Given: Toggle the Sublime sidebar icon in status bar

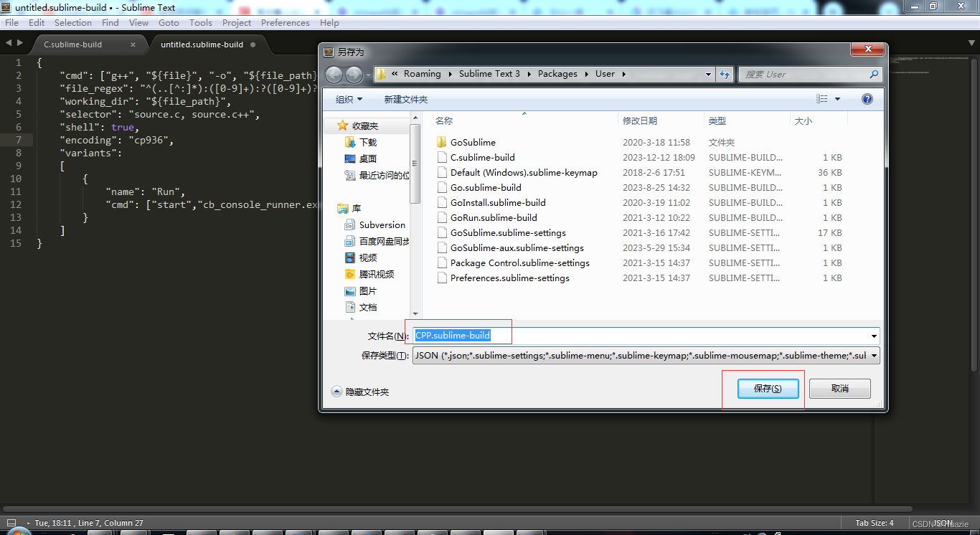Looking at the screenshot, I should tap(11, 523).
